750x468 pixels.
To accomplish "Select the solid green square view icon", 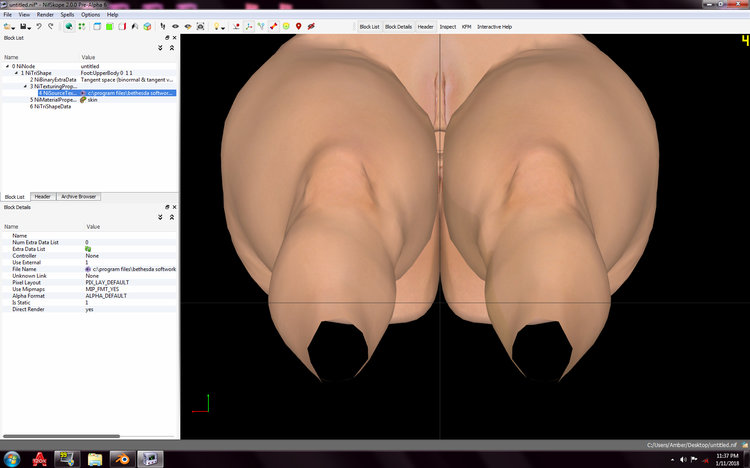I will (110, 27).
